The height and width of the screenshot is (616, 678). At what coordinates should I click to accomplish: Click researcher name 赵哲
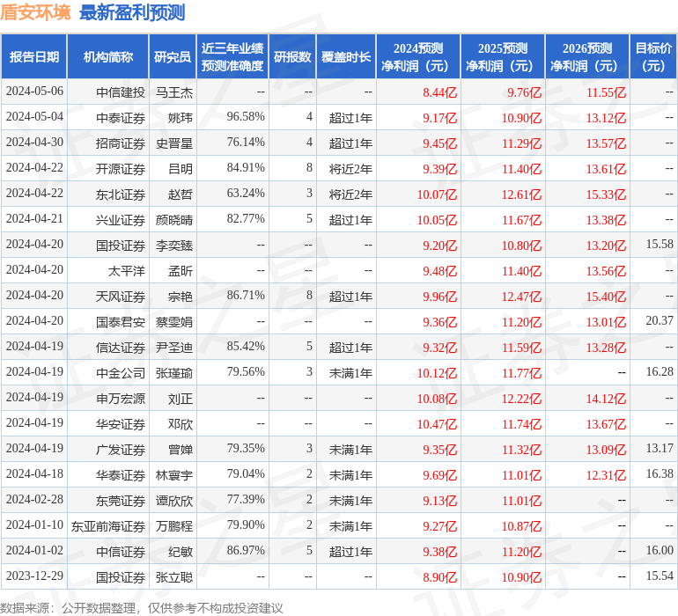[181, 194]
